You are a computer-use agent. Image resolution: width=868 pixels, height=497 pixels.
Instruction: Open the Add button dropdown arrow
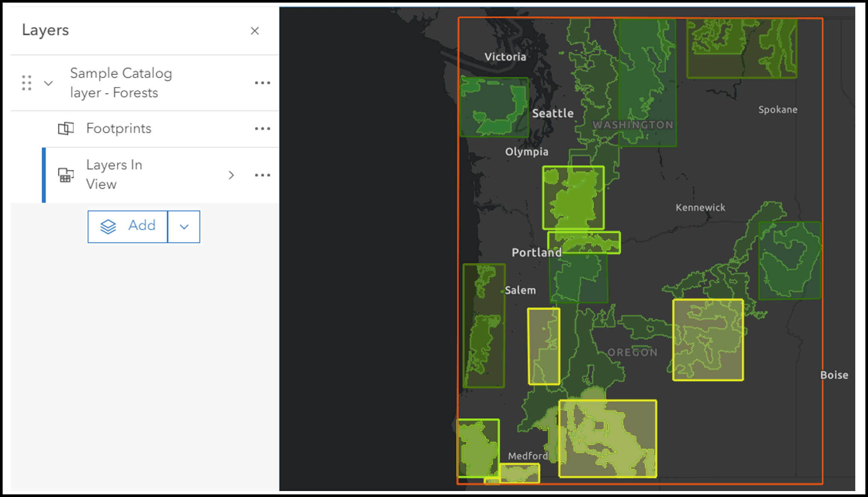coord(184,226)
